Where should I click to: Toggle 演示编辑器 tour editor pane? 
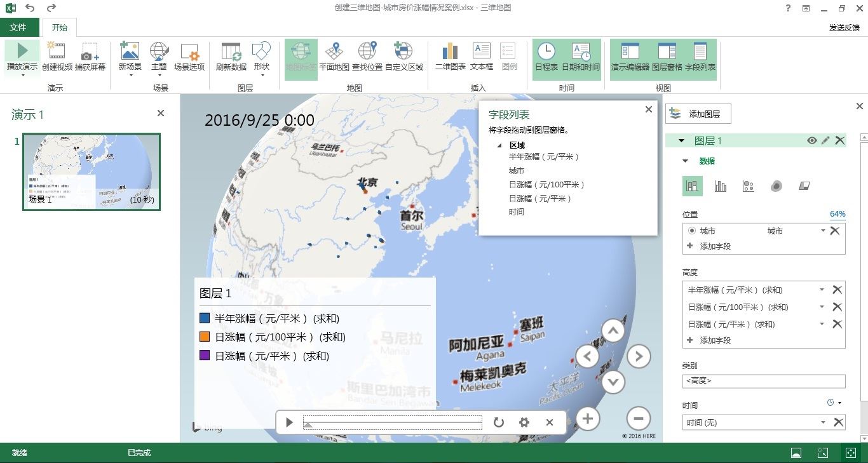pyautogui.click(x=630, y=59)
